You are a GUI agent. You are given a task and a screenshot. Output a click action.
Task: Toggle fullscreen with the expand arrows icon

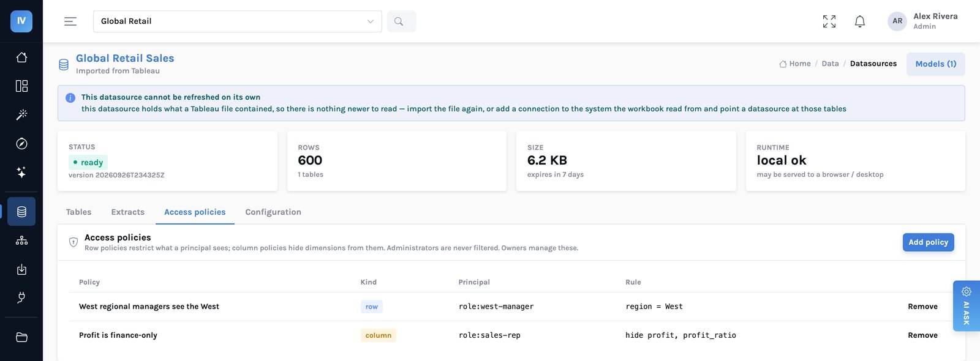(829, 21)
